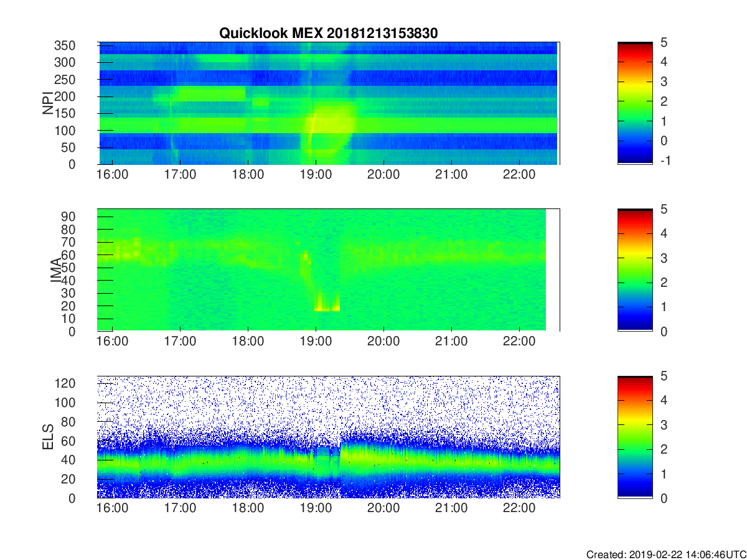Click the 22:00 label under ELS plot

(519, 509)
